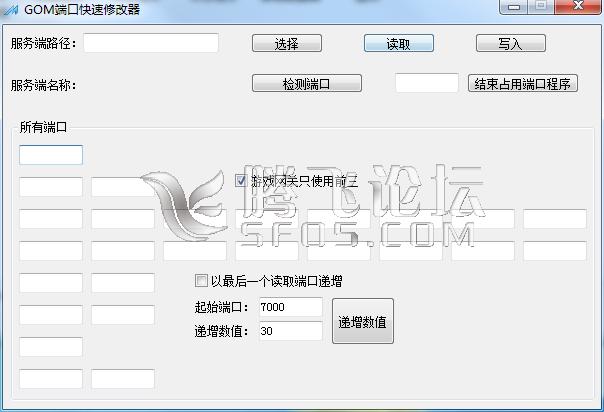Click the 起始端口 label
604x412 pixels.
point(221,307)
